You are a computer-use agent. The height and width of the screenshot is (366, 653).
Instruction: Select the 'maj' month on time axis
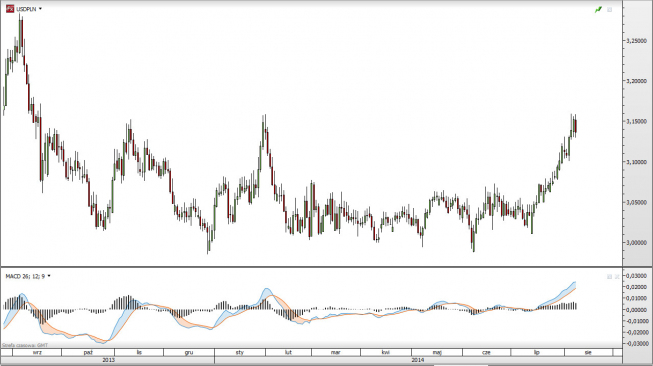[437, 352]
